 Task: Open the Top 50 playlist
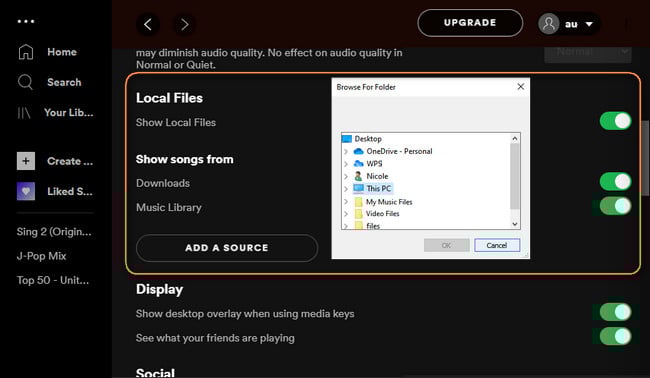[x=53, y=280]
